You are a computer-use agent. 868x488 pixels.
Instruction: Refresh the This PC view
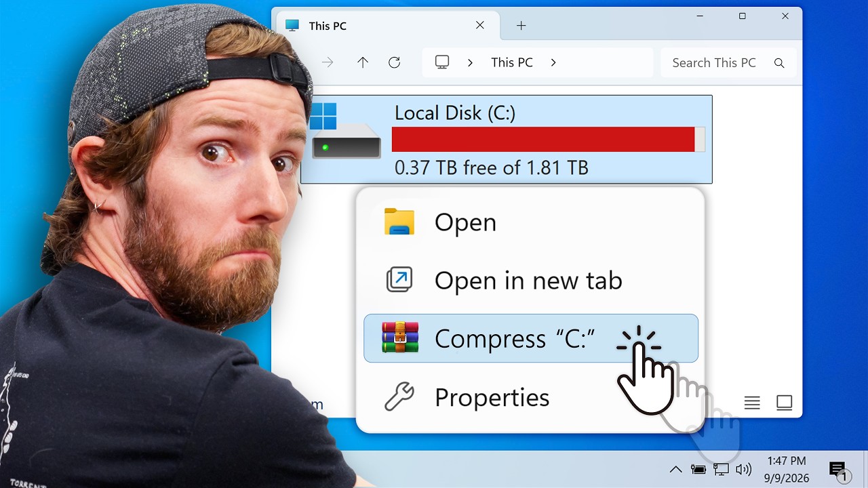pyautogui.click(x=394, y=62)
